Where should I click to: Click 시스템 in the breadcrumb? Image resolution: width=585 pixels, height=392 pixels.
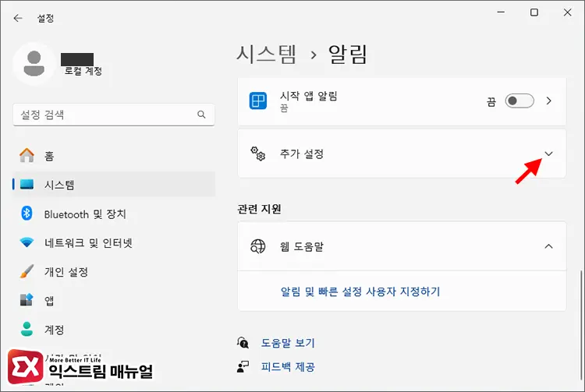267,55
